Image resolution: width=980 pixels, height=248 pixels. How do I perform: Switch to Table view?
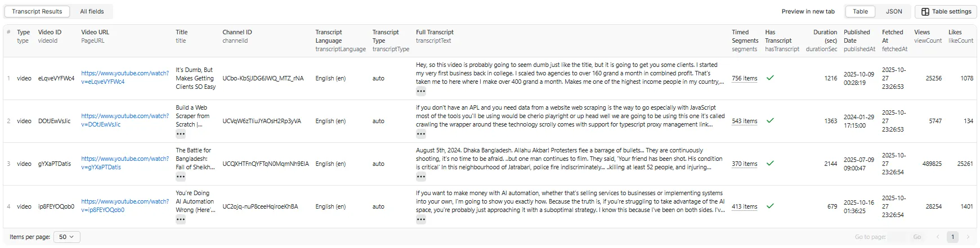click(860, 11)
